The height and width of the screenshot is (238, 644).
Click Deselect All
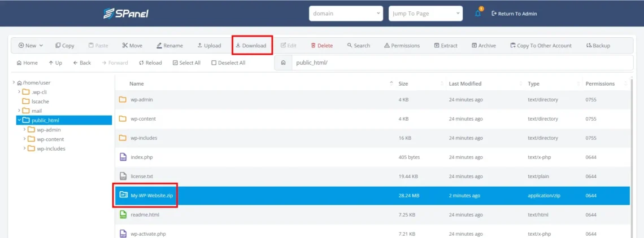pos(228,63)
